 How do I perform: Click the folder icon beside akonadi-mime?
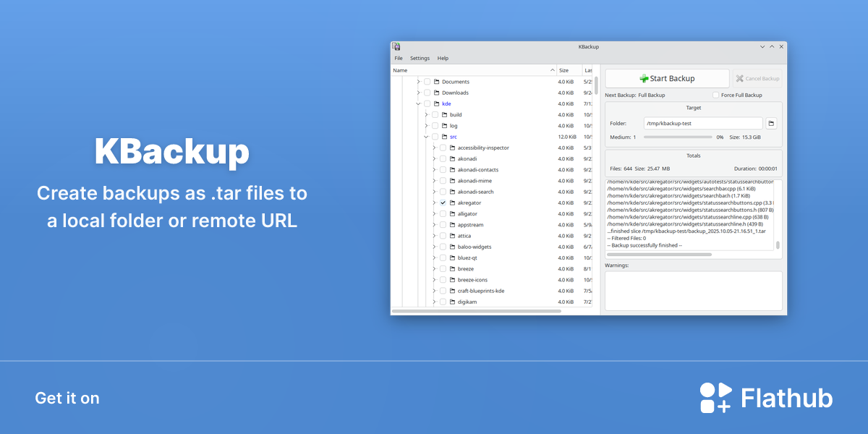[452, 181]
